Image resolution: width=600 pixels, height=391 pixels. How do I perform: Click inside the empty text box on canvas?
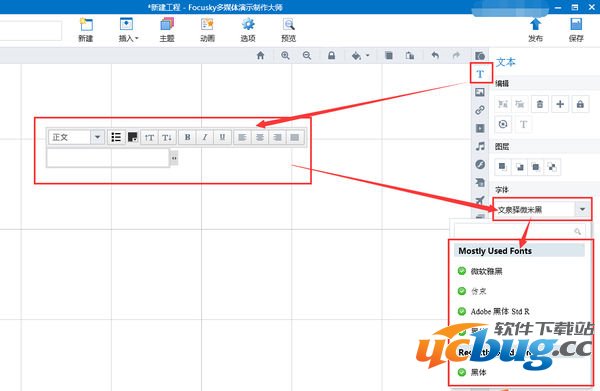click(108, 158)
